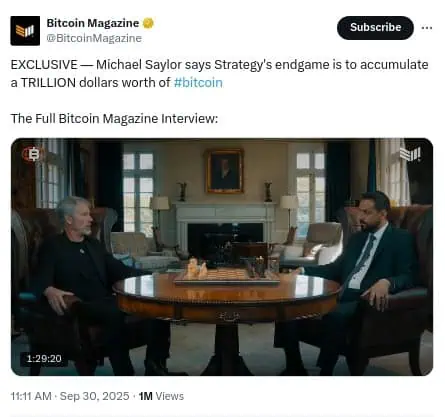Screen dimensions: 445x417
Task: Click "The Full Bitcoin Magazine Interview:" text
Action: click(x=114, y=118)
